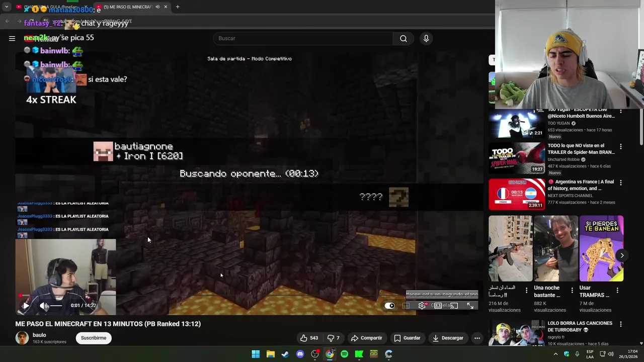Focus the Buscar search field

[303, 38]
